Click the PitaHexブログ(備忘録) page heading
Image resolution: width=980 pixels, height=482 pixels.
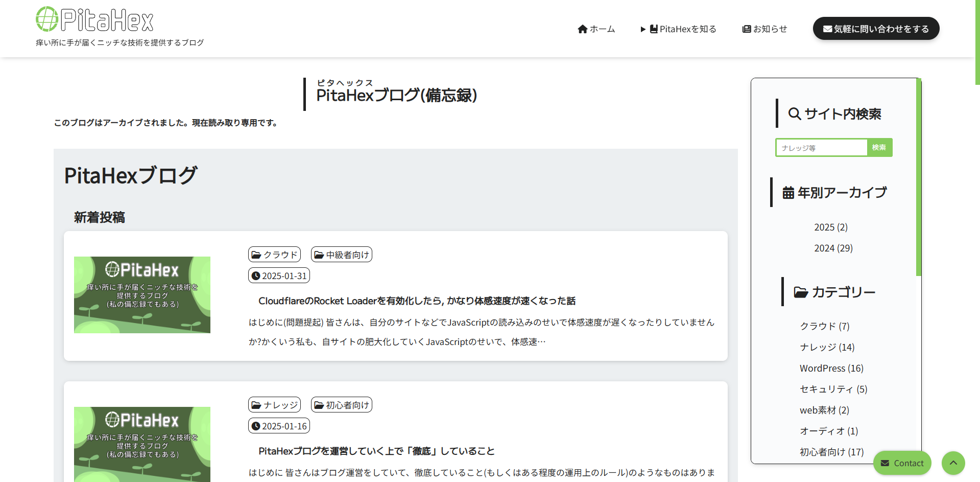tap(396, 95)
